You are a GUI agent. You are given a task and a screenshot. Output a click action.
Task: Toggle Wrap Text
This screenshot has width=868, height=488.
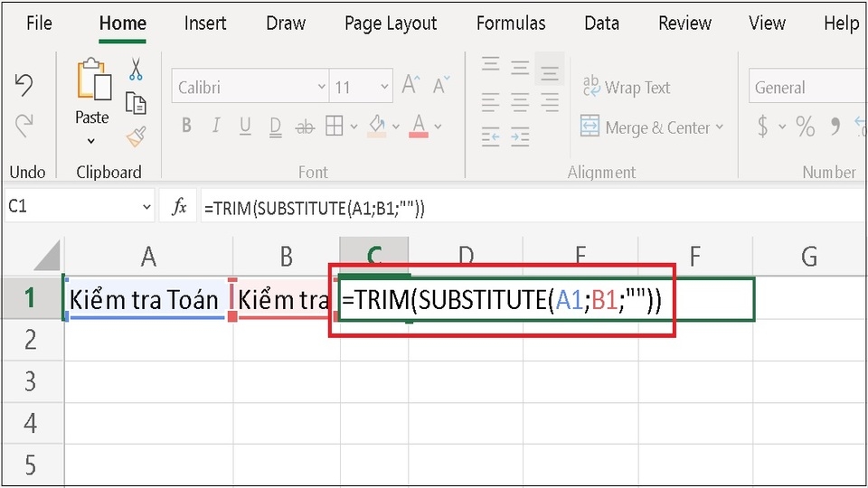click(x=626, y=87)
